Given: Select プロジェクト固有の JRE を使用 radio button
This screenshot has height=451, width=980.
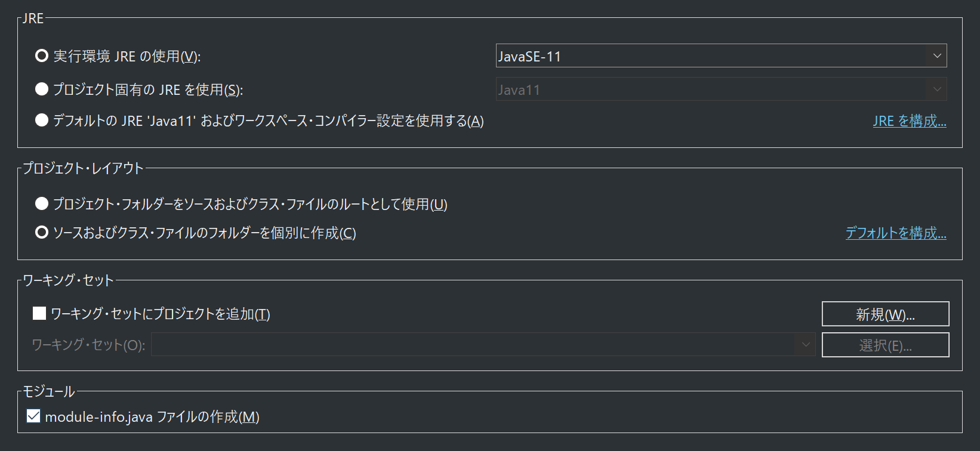Looking at the screenshot, I should pos(41,88).
